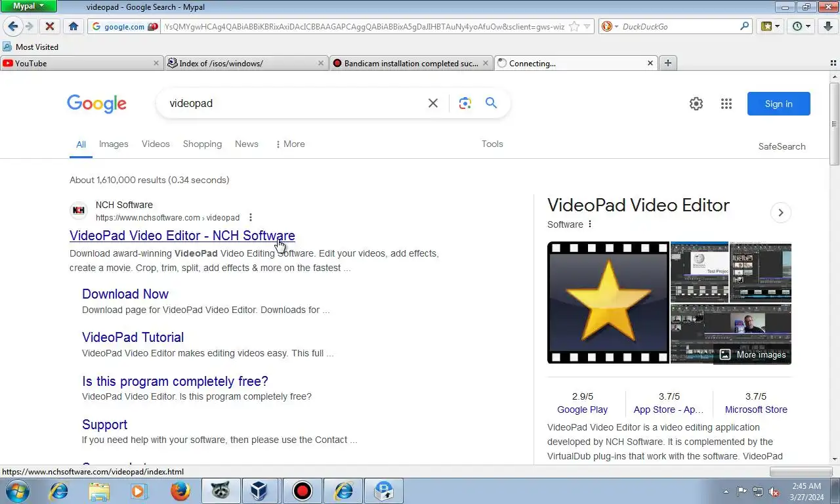
Task: Close the YouTube tab
Action: 156,63
